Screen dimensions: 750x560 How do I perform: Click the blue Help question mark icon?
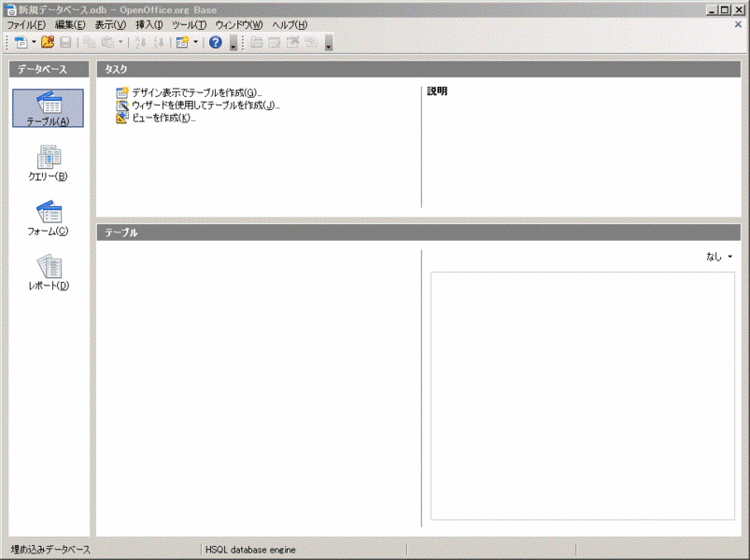point(216,43)
